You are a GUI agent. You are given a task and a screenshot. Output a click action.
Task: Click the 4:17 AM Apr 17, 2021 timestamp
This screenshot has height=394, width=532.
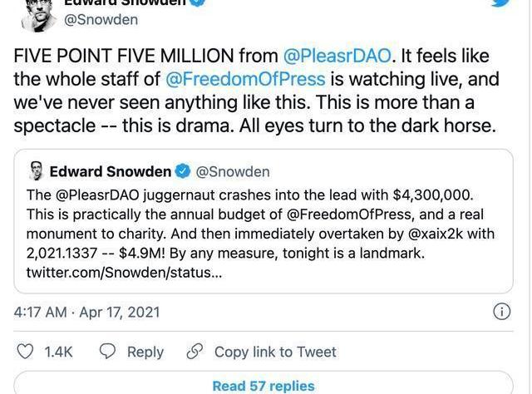pyautogui.click(x=86, y=313)
